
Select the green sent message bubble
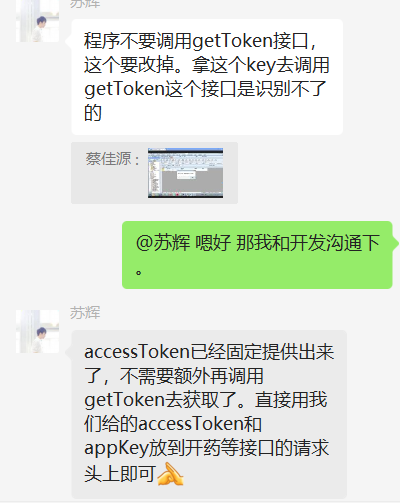point(257,255)
